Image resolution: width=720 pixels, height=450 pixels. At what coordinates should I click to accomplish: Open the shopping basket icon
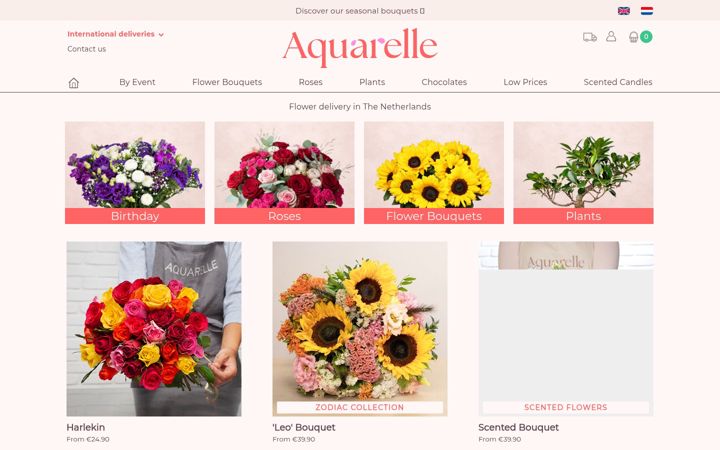point(633,37)
